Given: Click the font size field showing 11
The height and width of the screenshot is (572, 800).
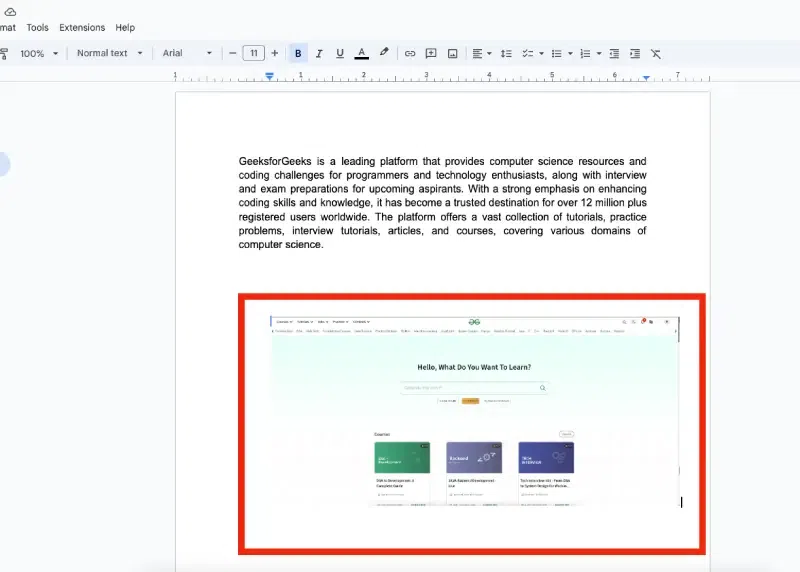Looking at the screenshot, I should [x=254, y=53].
